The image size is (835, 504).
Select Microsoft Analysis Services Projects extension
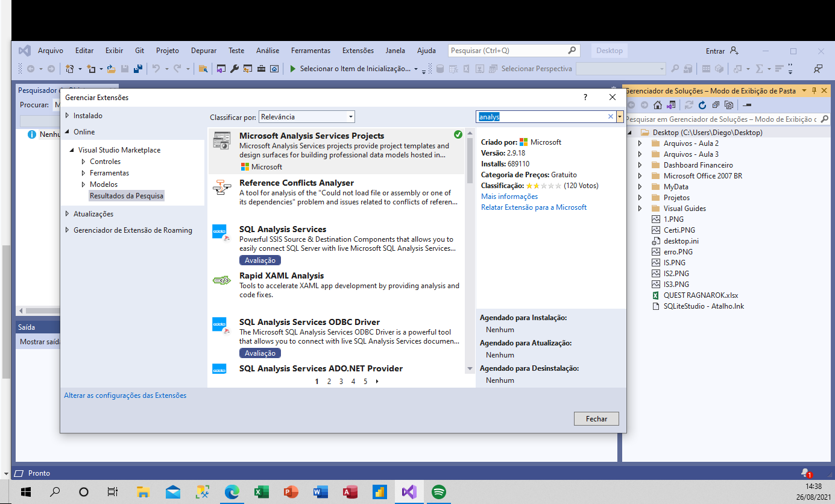click(337, 151)
